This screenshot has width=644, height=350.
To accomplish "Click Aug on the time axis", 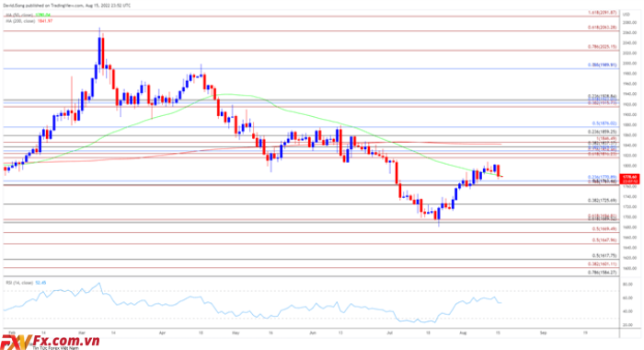I will (x=463, y=332).
